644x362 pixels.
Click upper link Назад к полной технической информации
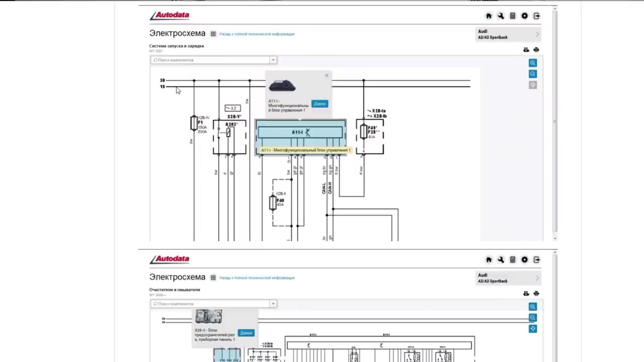coord(257,34)
